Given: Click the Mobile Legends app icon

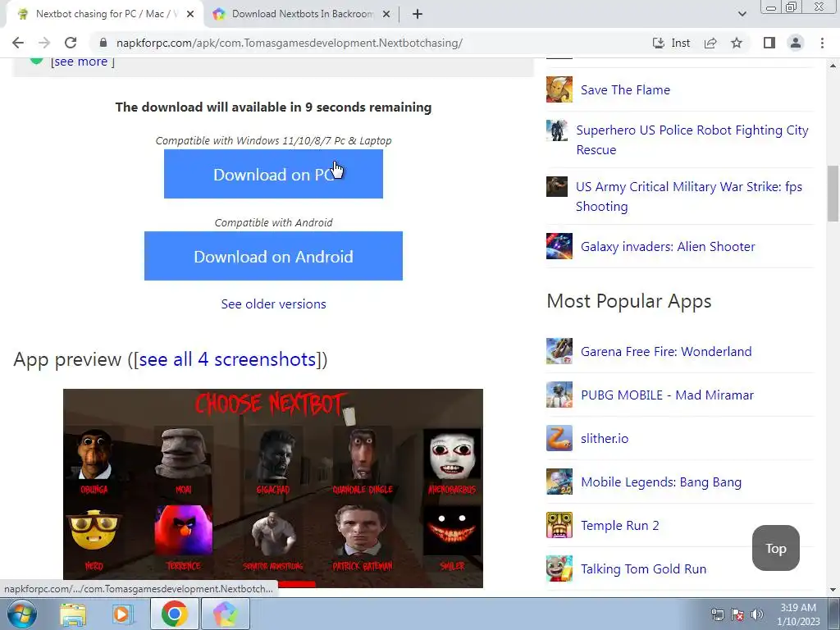Looking at the screenshot, I should coord(559,482).
